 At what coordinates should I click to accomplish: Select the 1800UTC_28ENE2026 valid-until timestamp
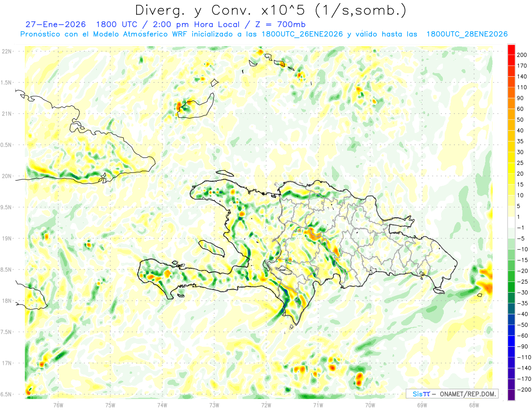point(467,34)
